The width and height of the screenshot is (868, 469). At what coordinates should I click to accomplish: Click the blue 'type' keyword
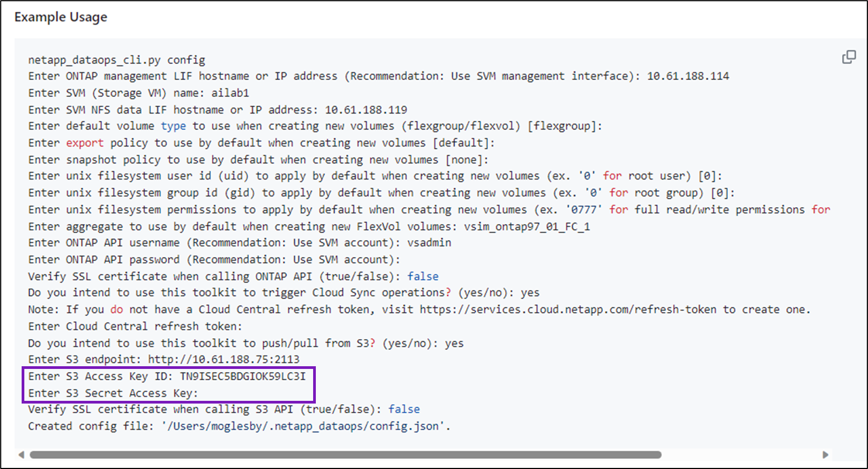pos(174,126)
